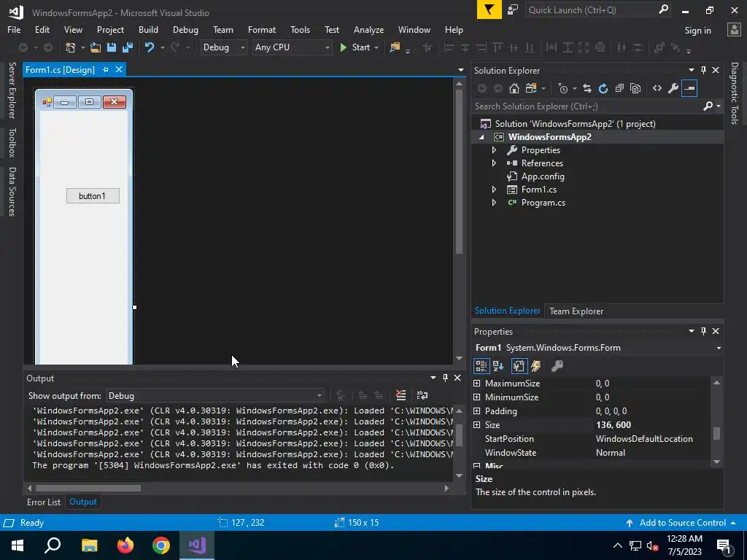
Task: Toggle Alphabetical sort in Properties panel
Action: [x=498, y=366]
